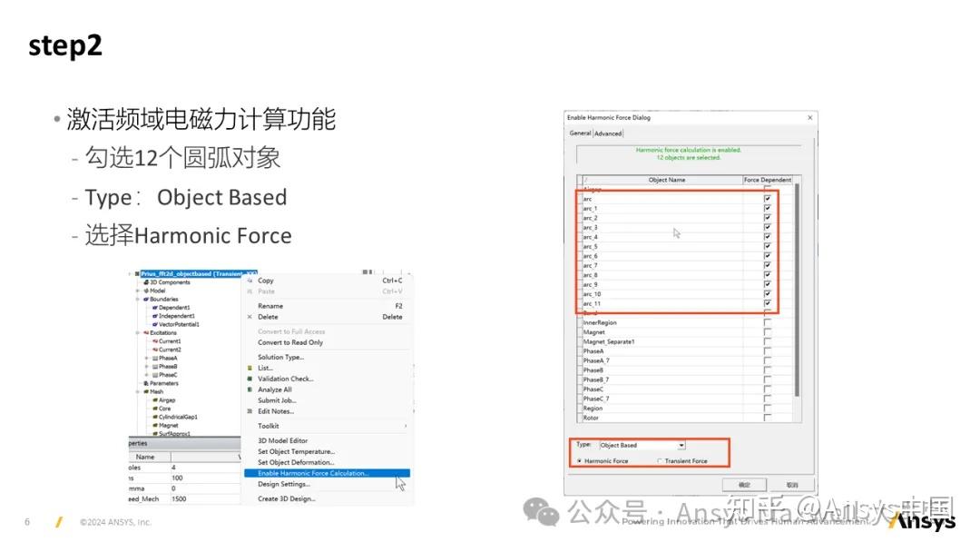The height and width of the screenshot is (552, 980).
Task: Select the Validation Check icon
Action: (249, 379)
